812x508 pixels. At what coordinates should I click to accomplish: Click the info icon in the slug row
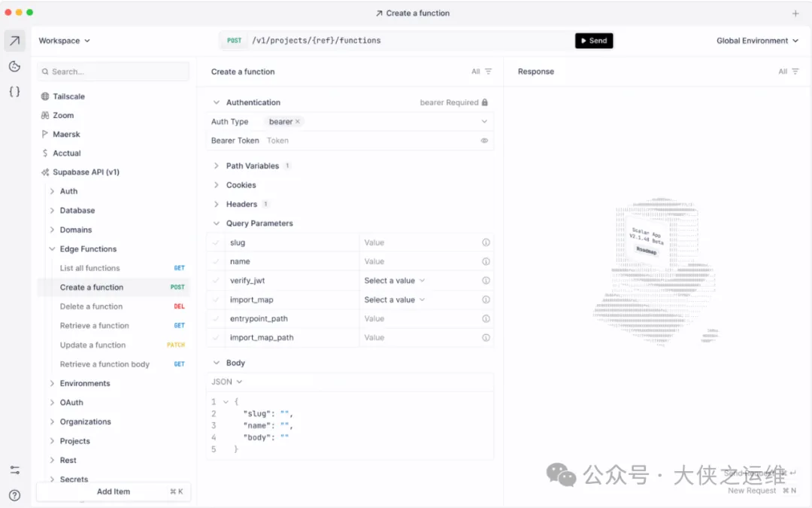(486, 242)
